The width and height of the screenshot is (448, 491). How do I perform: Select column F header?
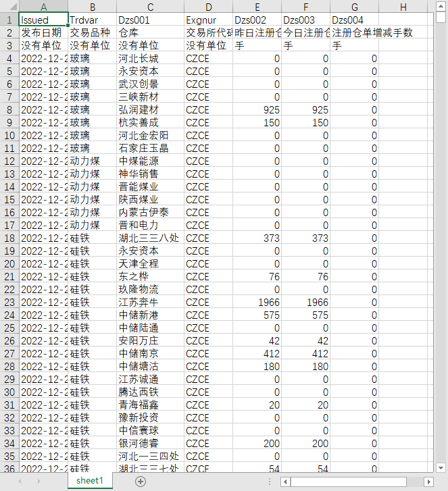pos(306,7)
